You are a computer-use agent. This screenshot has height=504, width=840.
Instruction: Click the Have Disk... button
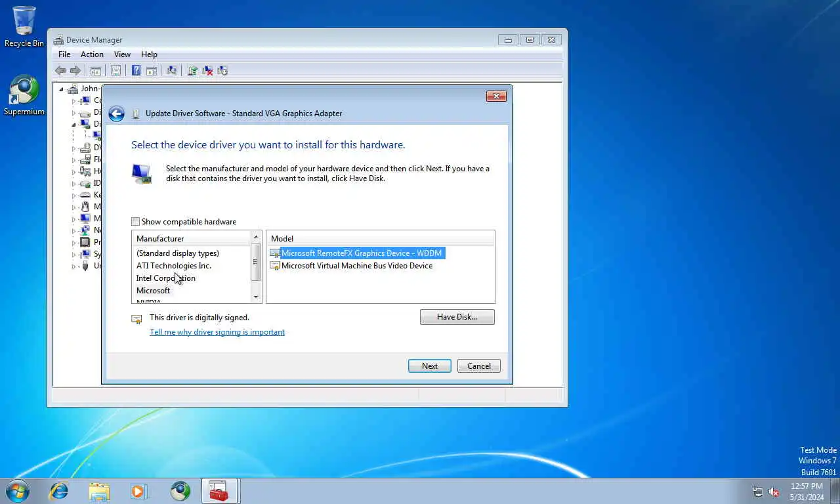457,317
